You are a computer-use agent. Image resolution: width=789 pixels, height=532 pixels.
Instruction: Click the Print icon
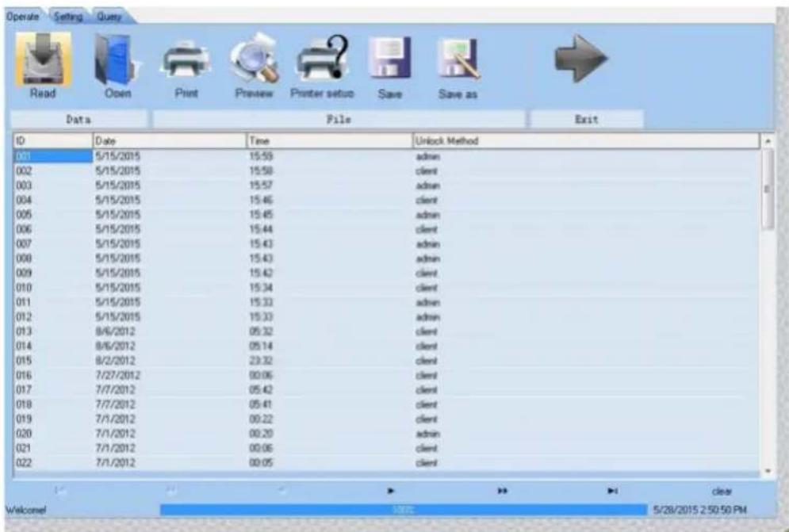coord(186,60)
